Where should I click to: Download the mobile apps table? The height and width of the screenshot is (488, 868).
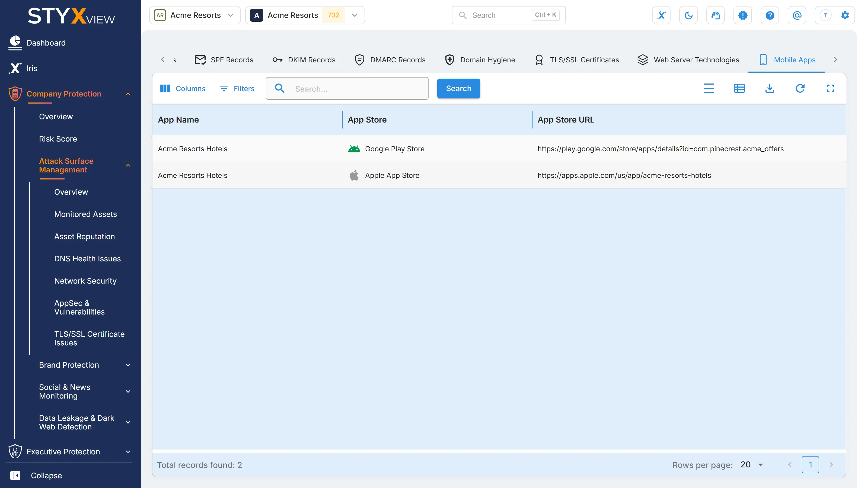pos(770,88)
